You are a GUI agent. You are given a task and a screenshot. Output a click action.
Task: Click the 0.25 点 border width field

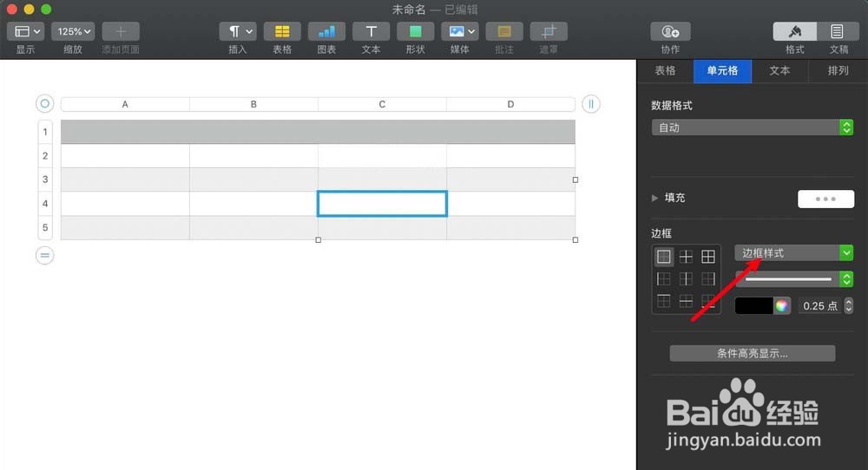(x=820, y=306)
